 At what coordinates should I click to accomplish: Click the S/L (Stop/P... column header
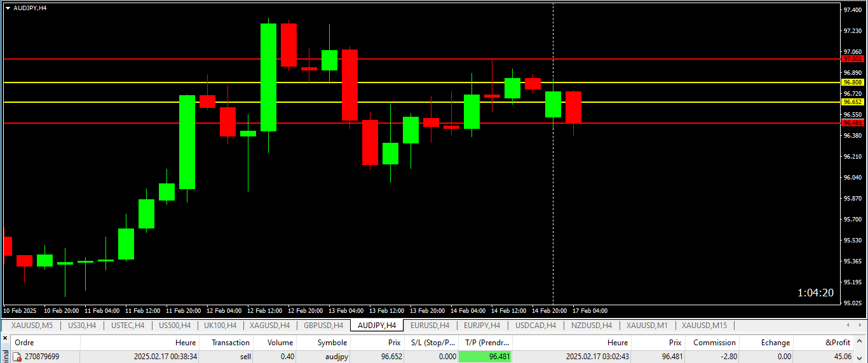click(431, 343)
